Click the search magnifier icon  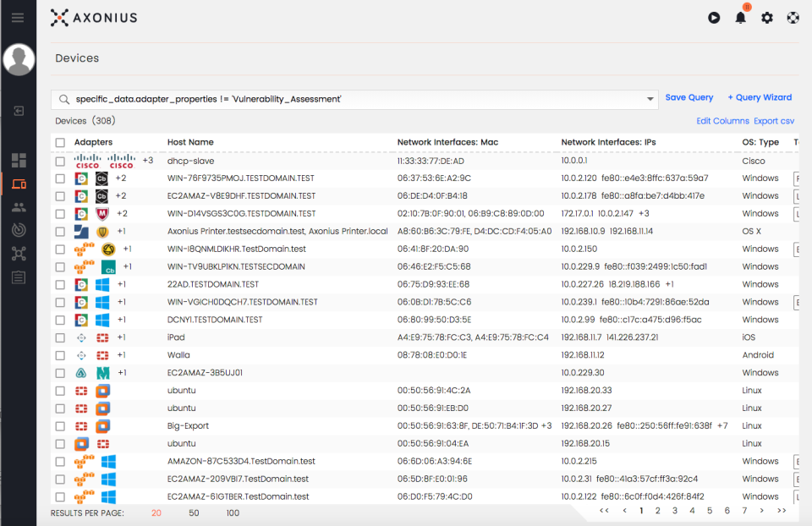tap(64, 99)
